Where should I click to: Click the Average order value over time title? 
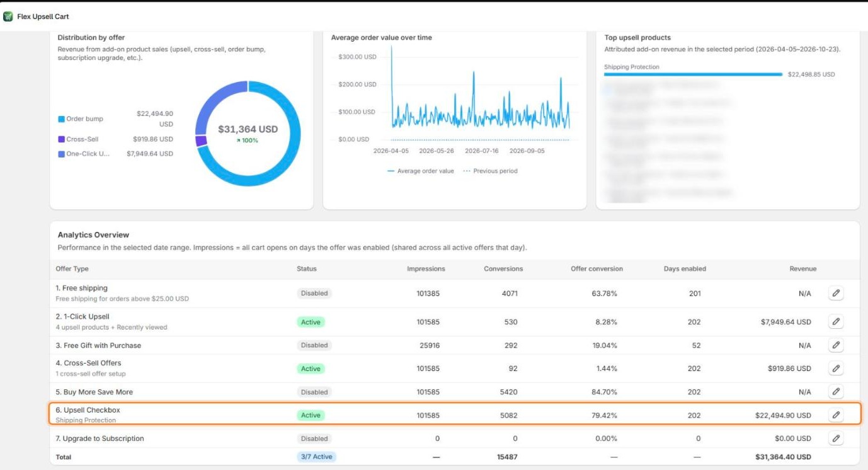(382, 38)
